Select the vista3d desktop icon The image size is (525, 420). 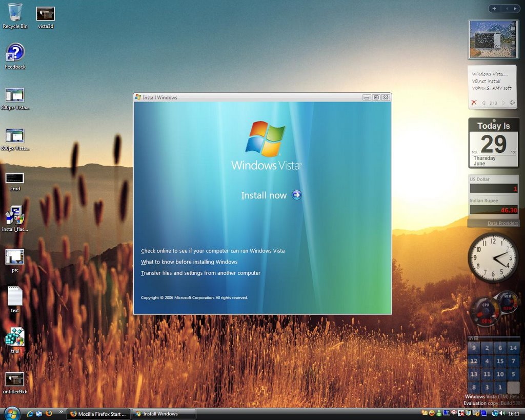pos(46,17)
